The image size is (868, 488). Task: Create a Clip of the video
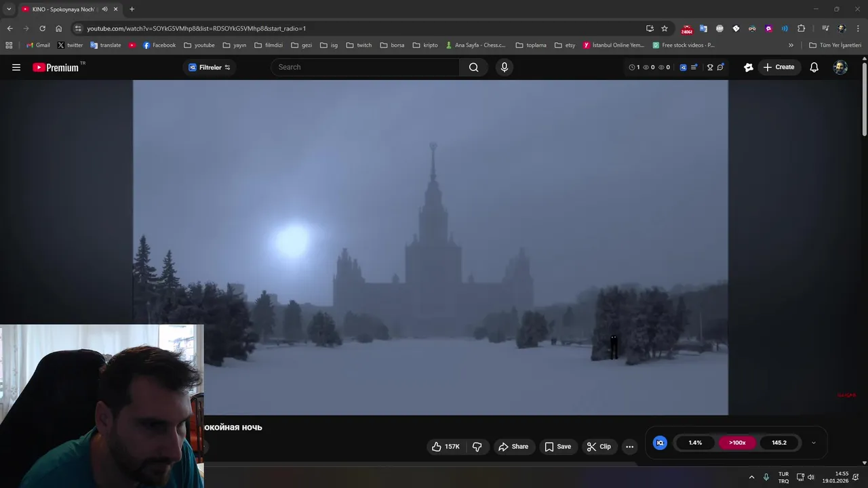pyautogui.click(x=599, y=447)
